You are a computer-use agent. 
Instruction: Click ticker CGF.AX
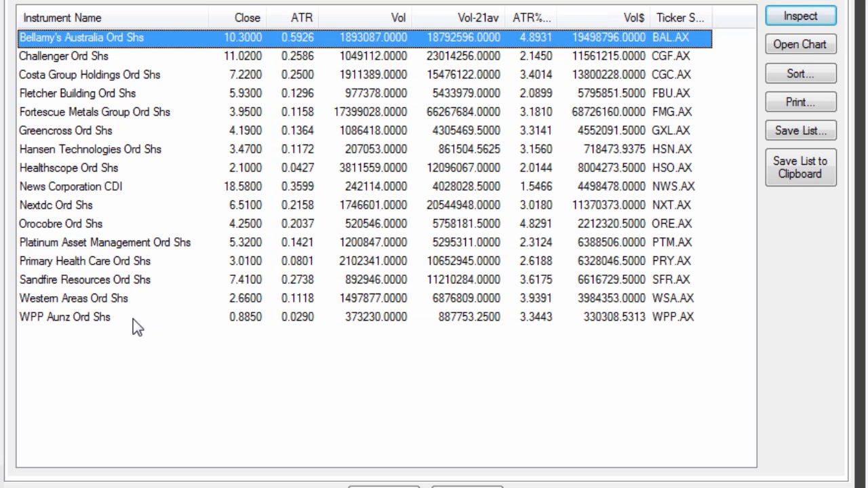point(671,56)
